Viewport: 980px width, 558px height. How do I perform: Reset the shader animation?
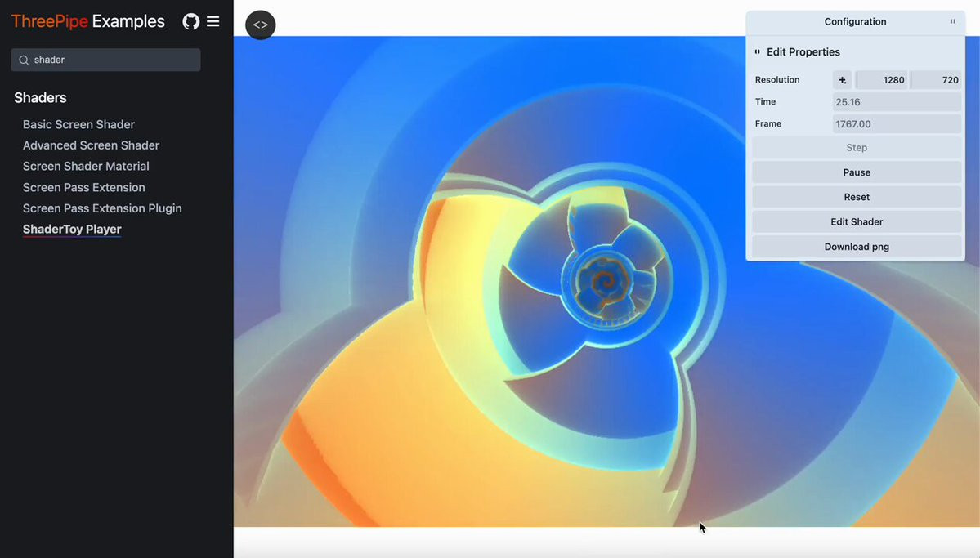click(857, 197)
